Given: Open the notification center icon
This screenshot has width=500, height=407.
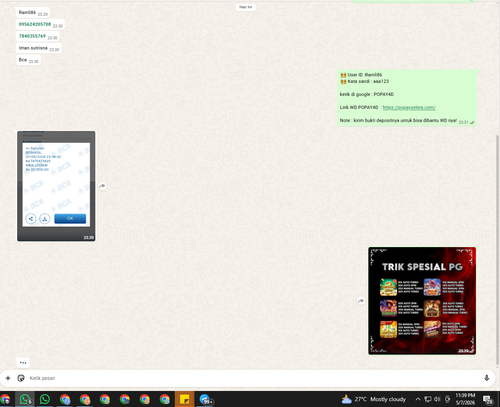Looking at the screenshot, I should point(488,399).
